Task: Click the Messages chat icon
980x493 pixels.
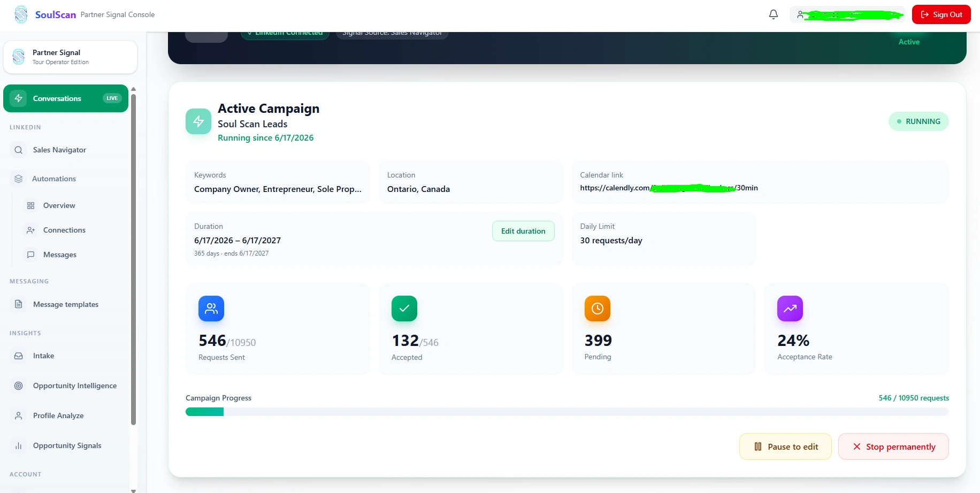Action: point(31,255)
